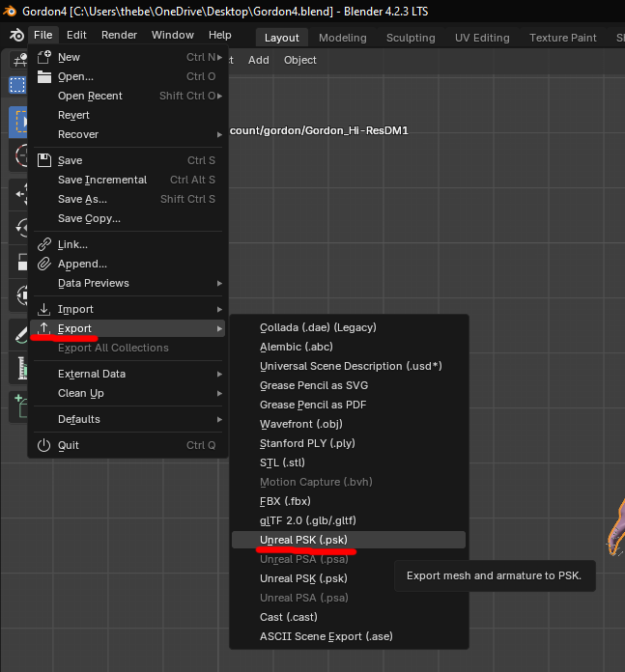Viewport: 625px width, 672px height.
Task: Click the Append paperclip icon
Action: (44, 264)
